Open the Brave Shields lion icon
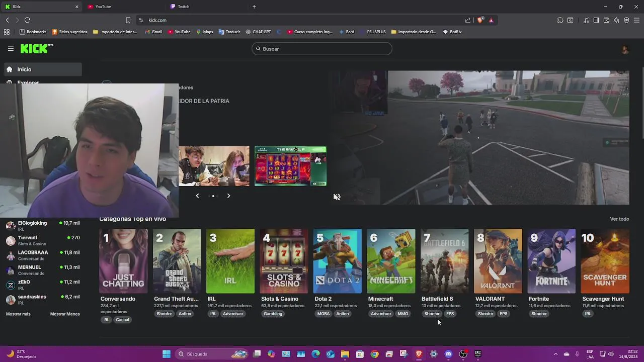644x362 pixels. [480, 20]
